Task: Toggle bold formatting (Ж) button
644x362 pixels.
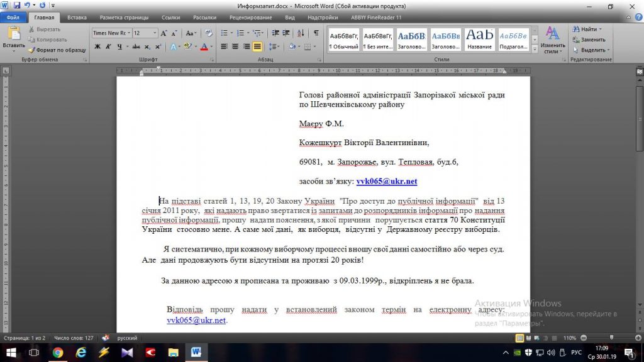Action: [97, 47]
